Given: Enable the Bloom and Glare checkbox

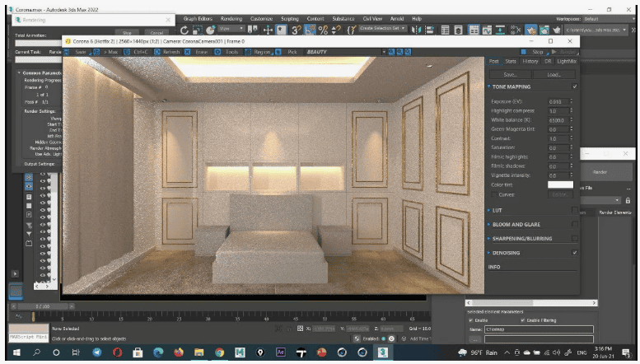Looking at the screenshot, I should click(575, 224).
